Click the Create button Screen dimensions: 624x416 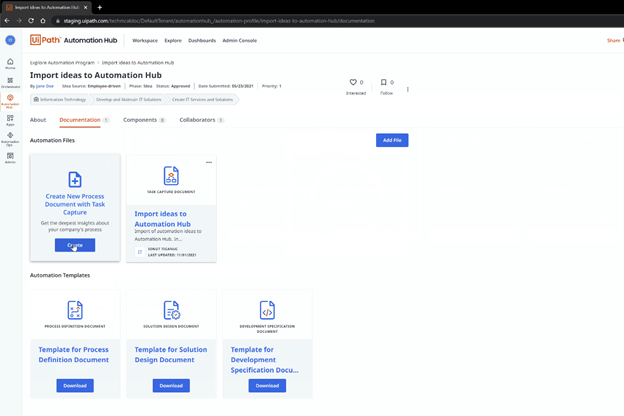pos(75,245)
